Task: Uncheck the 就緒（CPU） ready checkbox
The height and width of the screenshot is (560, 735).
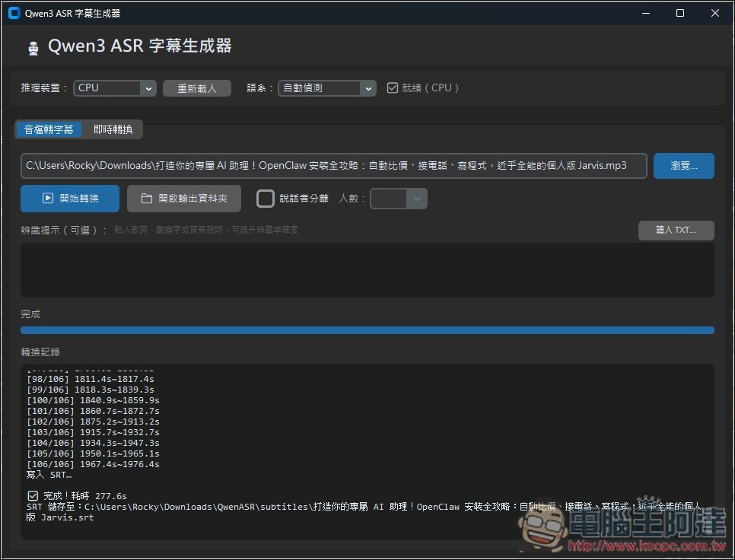Action: point(392,87)
